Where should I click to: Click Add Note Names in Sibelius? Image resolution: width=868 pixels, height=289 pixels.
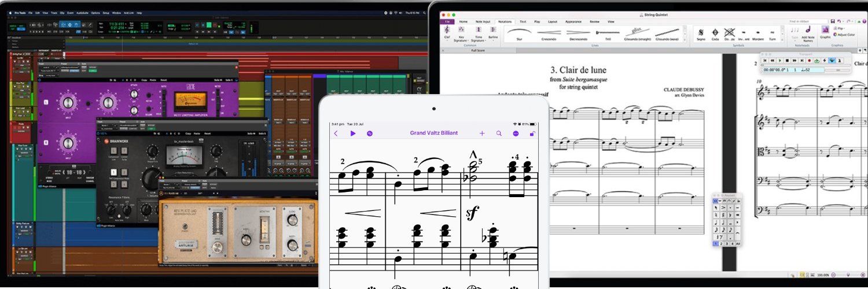(808, 35)
